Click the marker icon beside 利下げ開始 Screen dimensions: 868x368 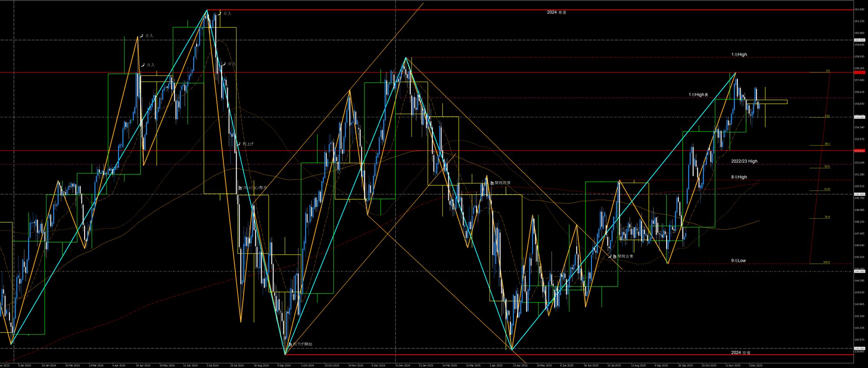pyautogui.click(x=290, y=344)
